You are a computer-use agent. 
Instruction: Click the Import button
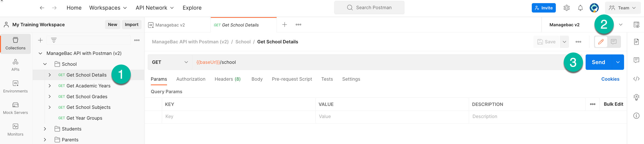tap(131, 25)
